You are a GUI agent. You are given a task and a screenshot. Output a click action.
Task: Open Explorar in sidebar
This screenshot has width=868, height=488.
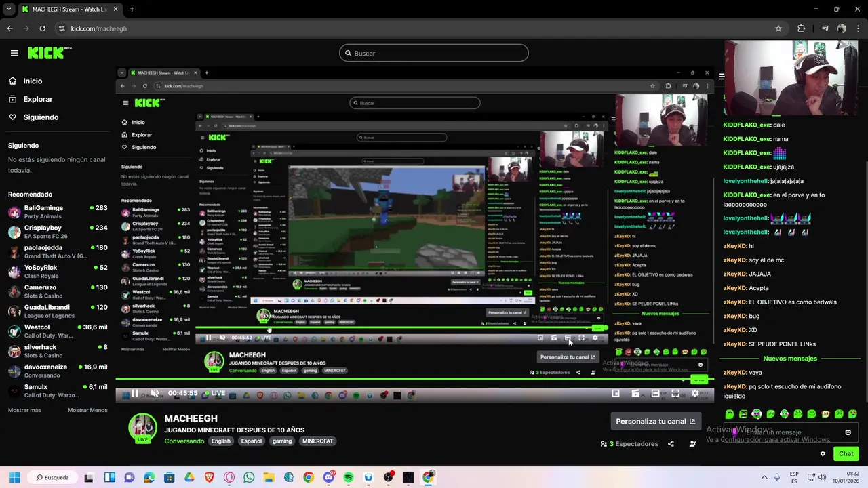tap(31, 99)
